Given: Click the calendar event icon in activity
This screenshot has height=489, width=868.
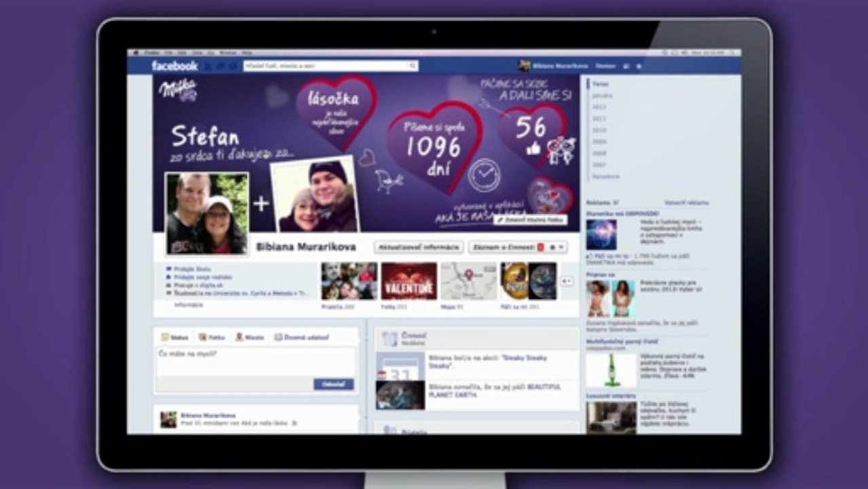Looking at the screenshot, I should click(x=400, y=365).
